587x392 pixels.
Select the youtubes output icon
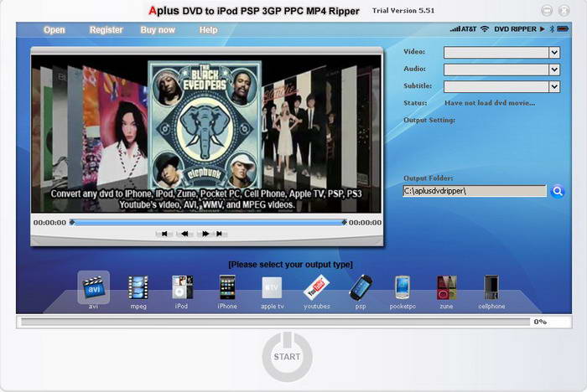[x=317, y=287]
